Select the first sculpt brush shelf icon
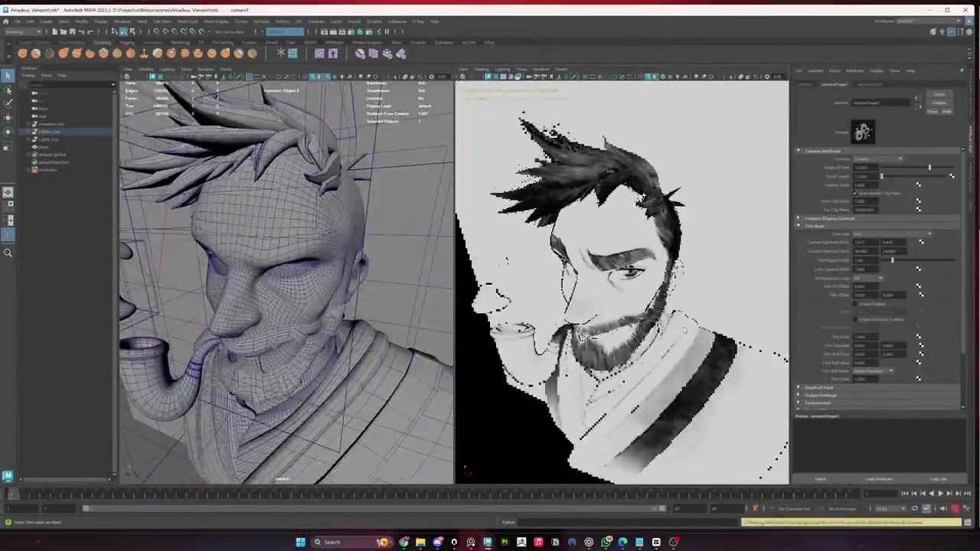Screen dimensions: 980x551 (22, 53)
